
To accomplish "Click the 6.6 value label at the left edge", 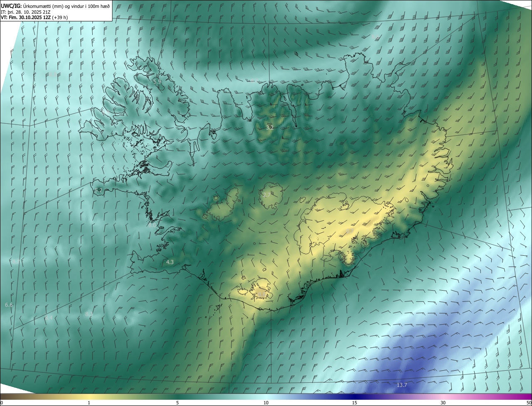I will (x=9, y=305).
